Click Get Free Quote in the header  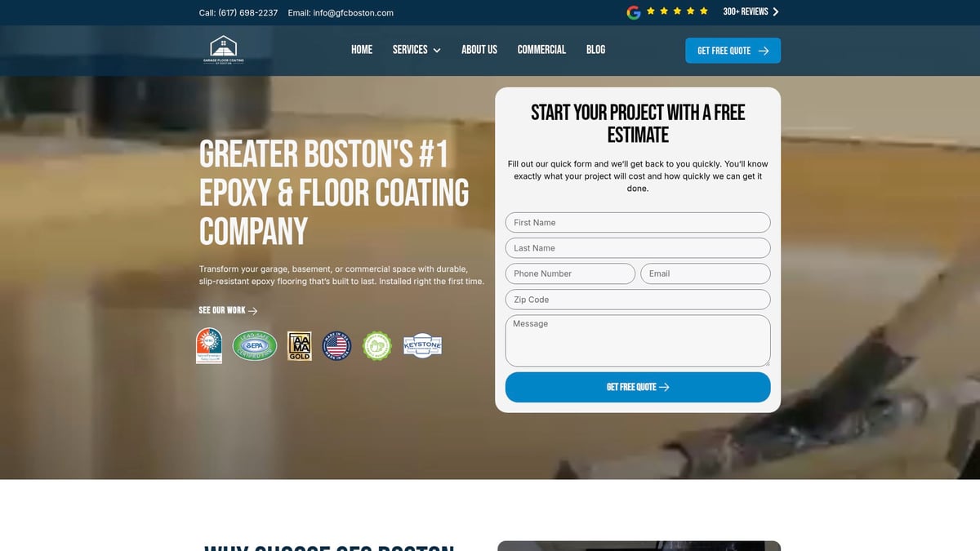733,51
